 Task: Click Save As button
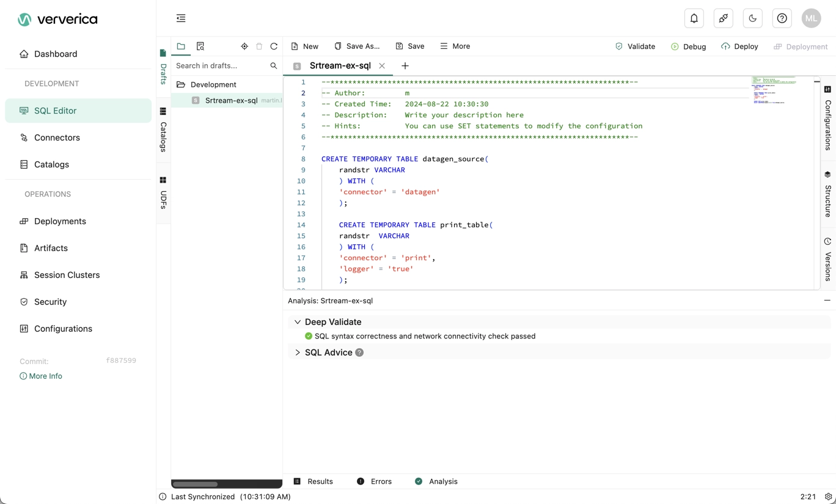point(357,46)
